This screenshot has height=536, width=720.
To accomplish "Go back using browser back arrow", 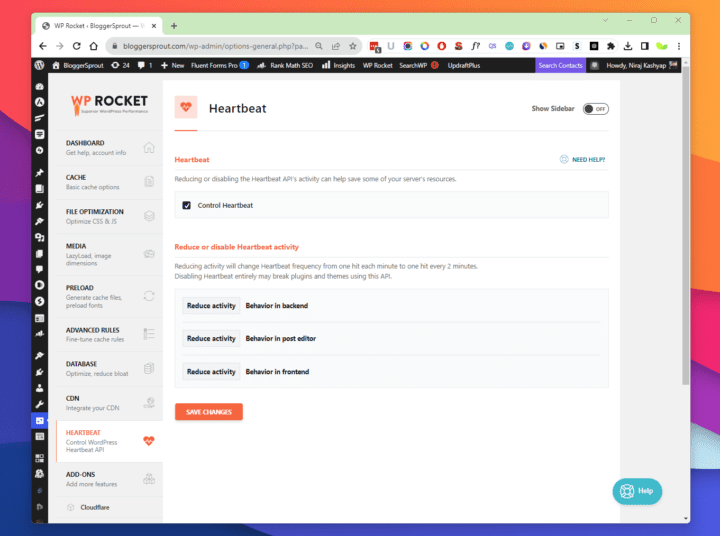I will 43,46.
